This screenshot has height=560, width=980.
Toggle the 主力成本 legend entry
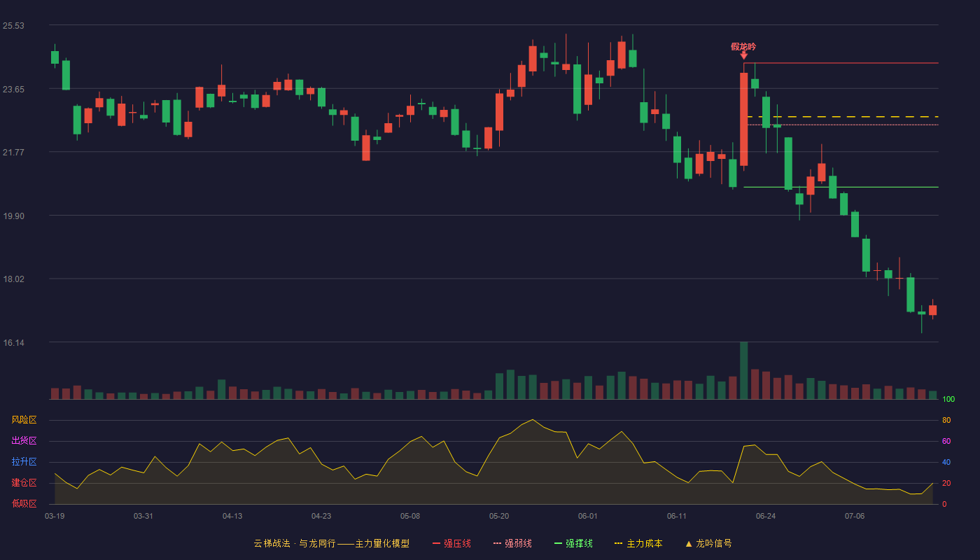pyautogui.click(x=638, y=543)
